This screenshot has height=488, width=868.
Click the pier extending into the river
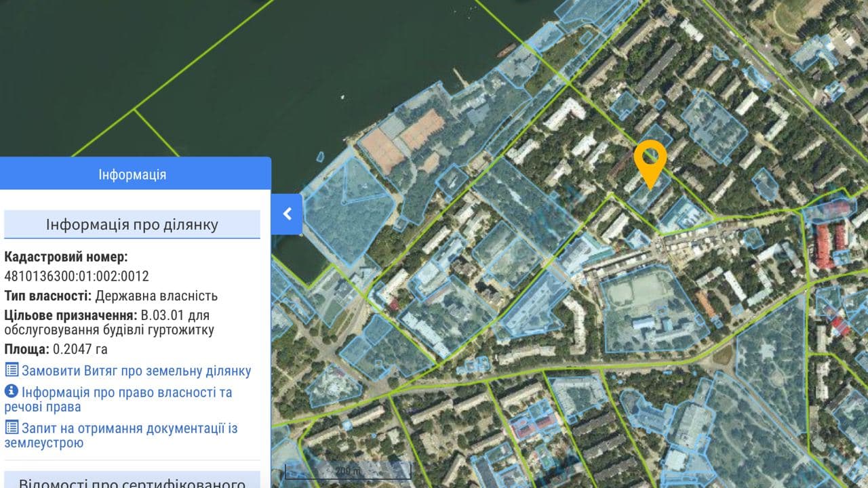[x=461, y=77]
